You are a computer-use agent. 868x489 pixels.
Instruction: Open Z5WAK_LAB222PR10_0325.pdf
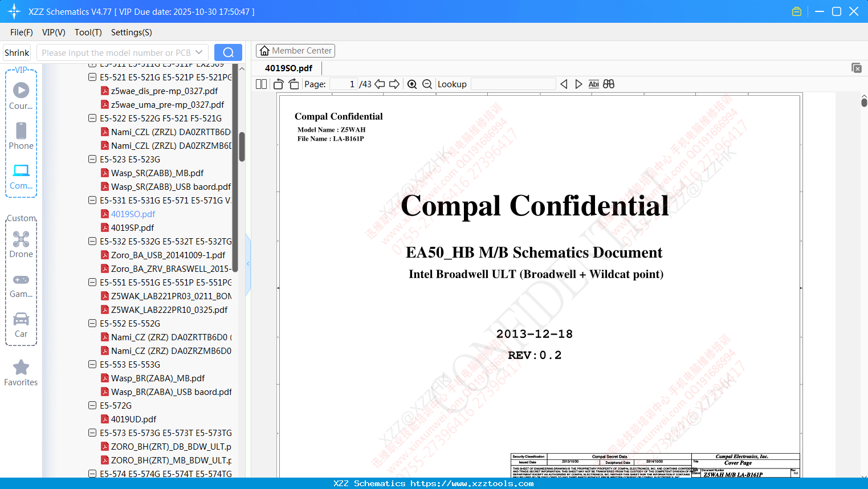coord(169,309)
